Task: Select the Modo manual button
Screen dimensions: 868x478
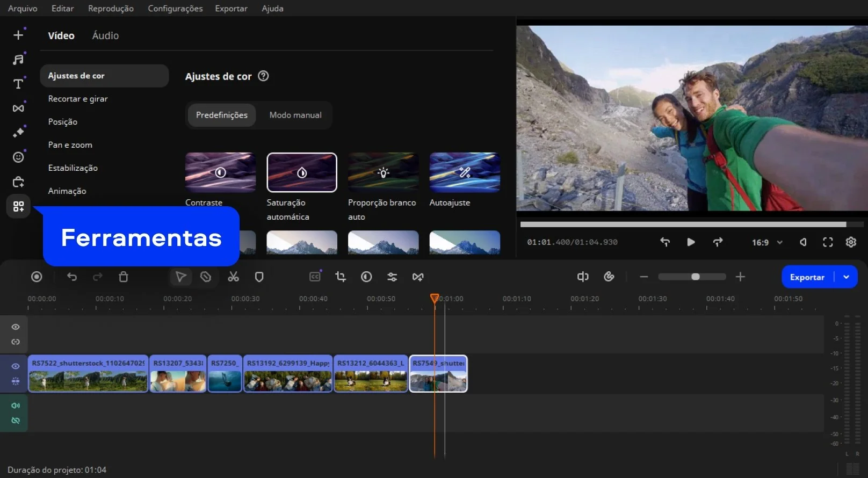Action: pos(295,115)
